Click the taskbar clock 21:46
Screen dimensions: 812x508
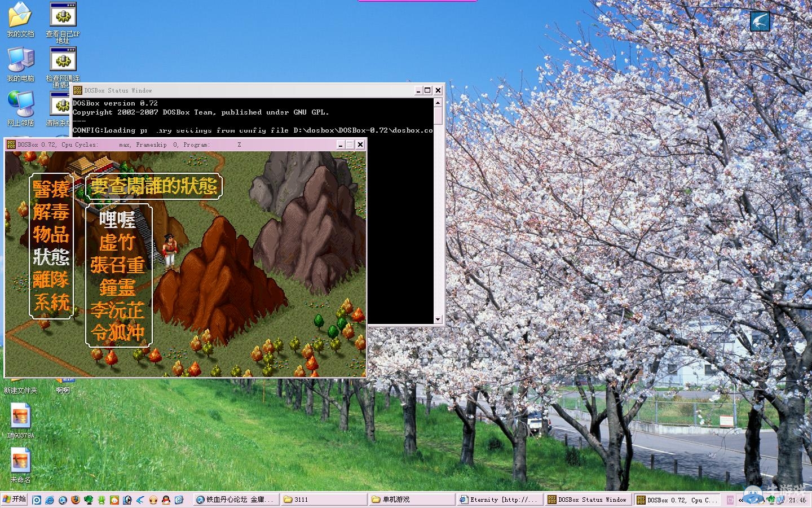[797, 500]
